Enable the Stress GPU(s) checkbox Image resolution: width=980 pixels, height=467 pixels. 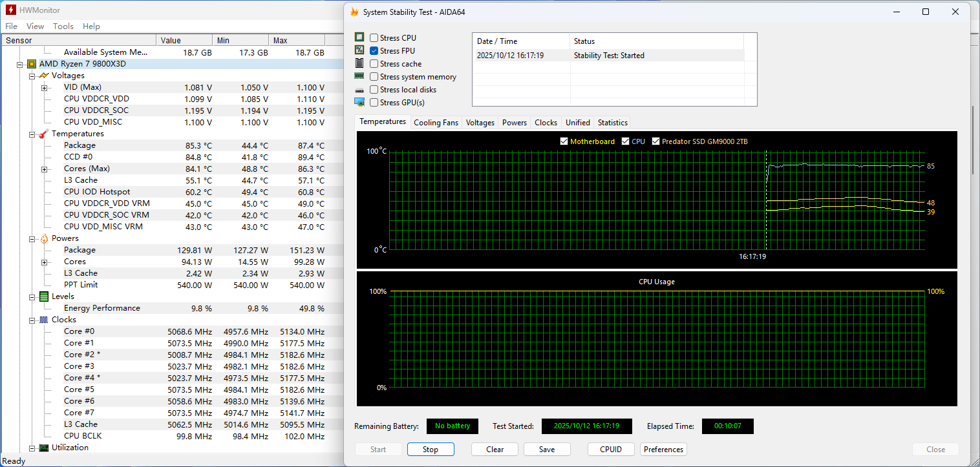(x=374, y=103)
